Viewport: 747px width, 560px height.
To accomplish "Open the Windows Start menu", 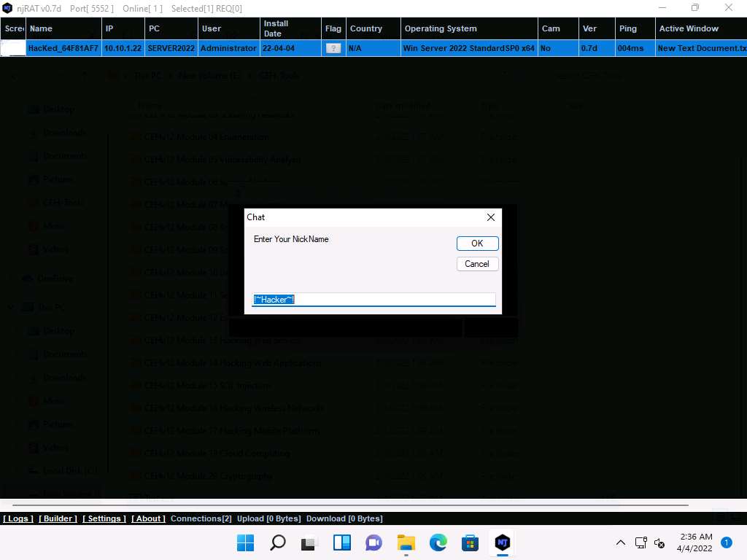I will coord(246,542).
